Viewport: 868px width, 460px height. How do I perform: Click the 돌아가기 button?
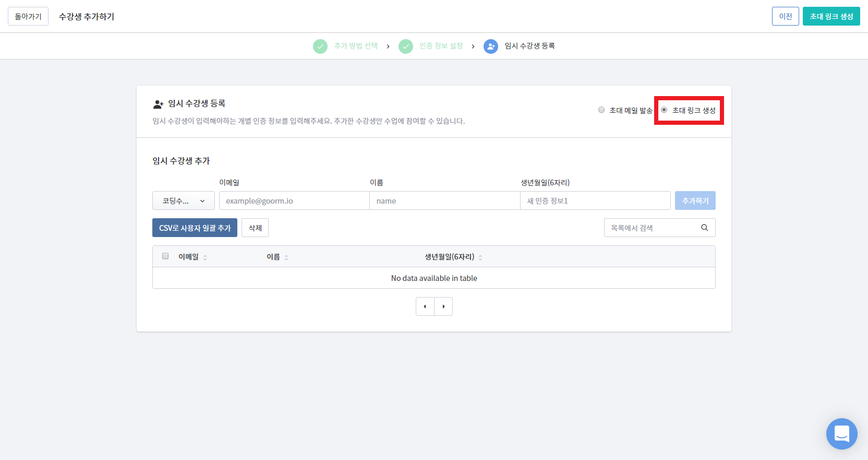[28, 16]
